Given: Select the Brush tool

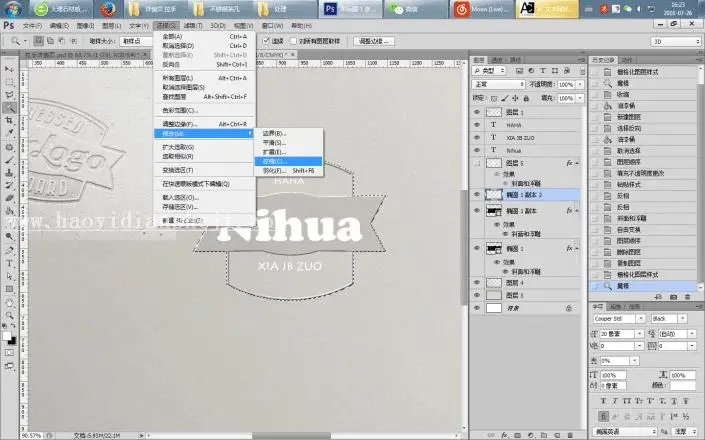Looking at the screenshot, I should tap(9, 160).
